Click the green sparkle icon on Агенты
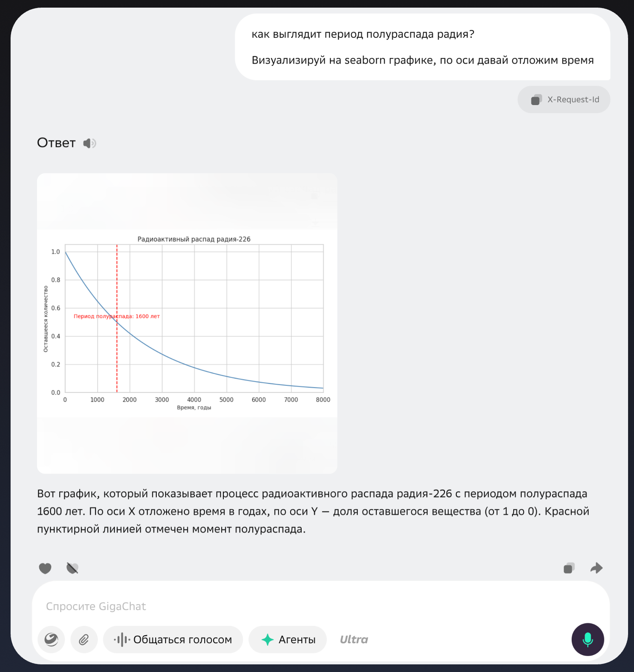 click(268, 639)
